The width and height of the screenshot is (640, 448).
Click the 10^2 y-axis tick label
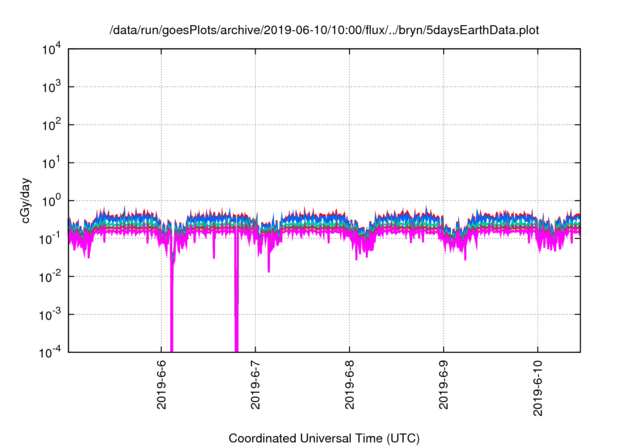pyautogui.click(x=52, y=125)
